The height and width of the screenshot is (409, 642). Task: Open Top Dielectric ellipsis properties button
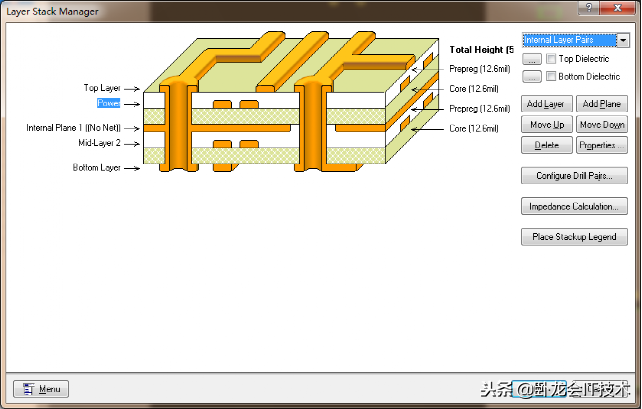coord(531,59)
